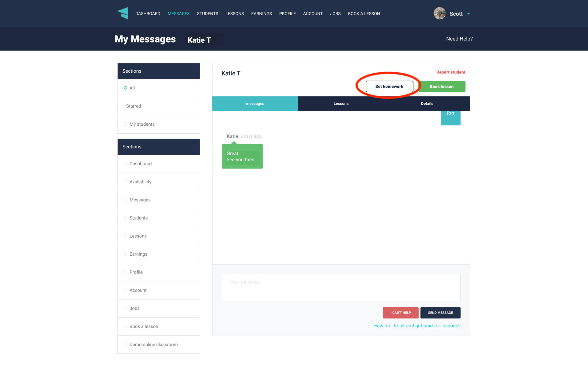Open the Dashboard navigation item
This screenshot has width=588, height=370.
coord(148,14)
